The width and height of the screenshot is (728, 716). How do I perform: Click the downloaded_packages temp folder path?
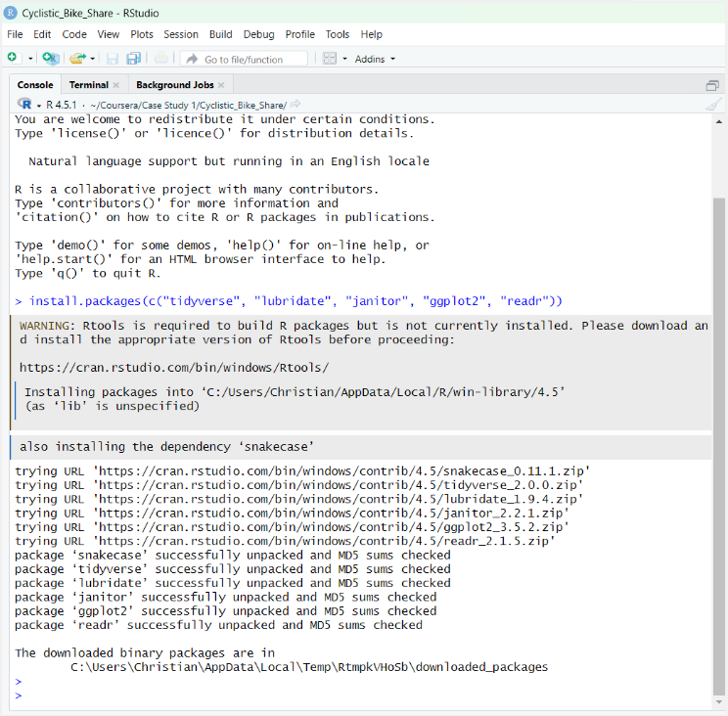point(309,667)
